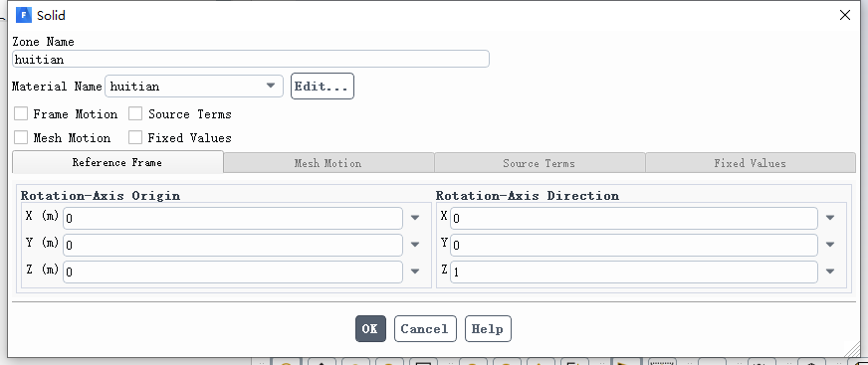
Task: Close the Solid dialog window
Action: (845, 16)
